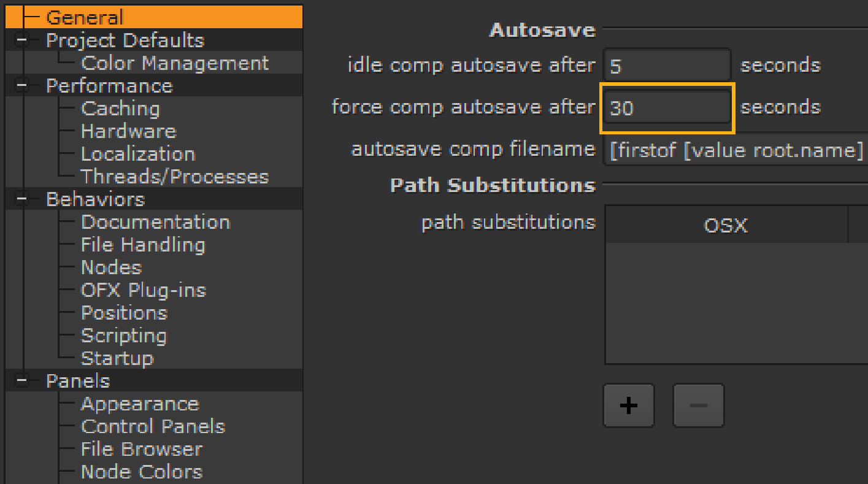This screenshot has width=868, height=484.
Task: Select Hardware in the preferences tree
Action: 128,131
